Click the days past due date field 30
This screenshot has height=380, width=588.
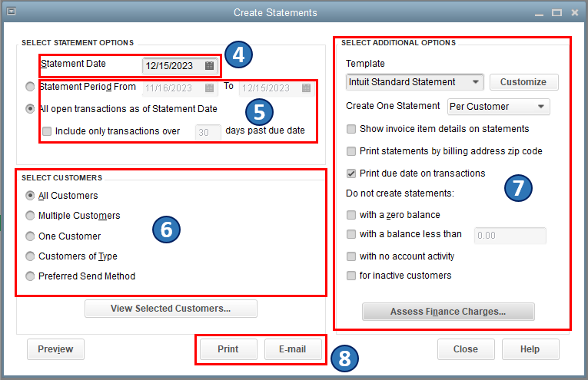click(208, 133)
